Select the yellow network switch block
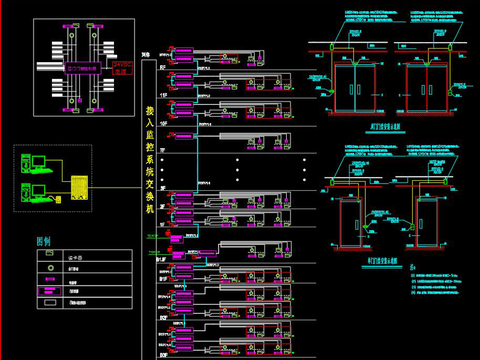This screenshot has width=480, height=360. (x=79, y=188)
